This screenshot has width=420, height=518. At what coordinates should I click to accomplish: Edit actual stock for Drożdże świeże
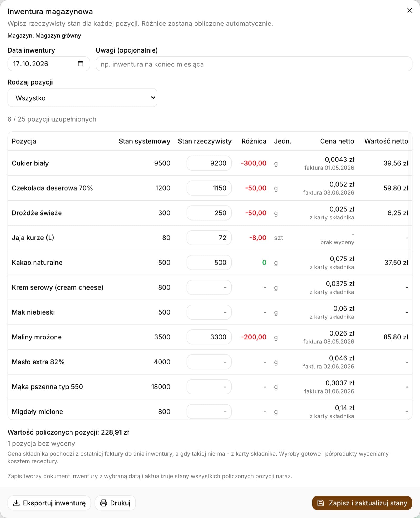pyautogui.click(x=209, y=213)
